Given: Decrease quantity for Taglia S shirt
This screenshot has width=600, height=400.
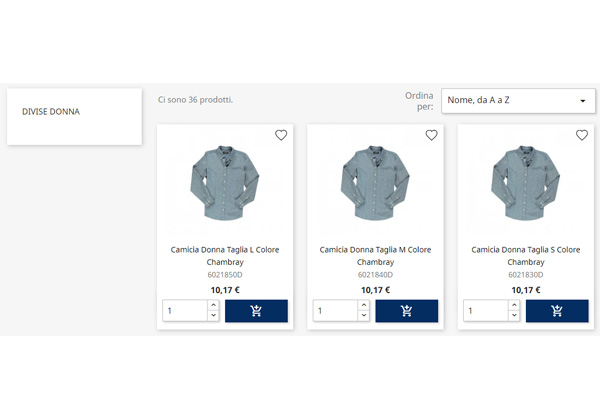Looking at the screenshot, I should point(513,316).
